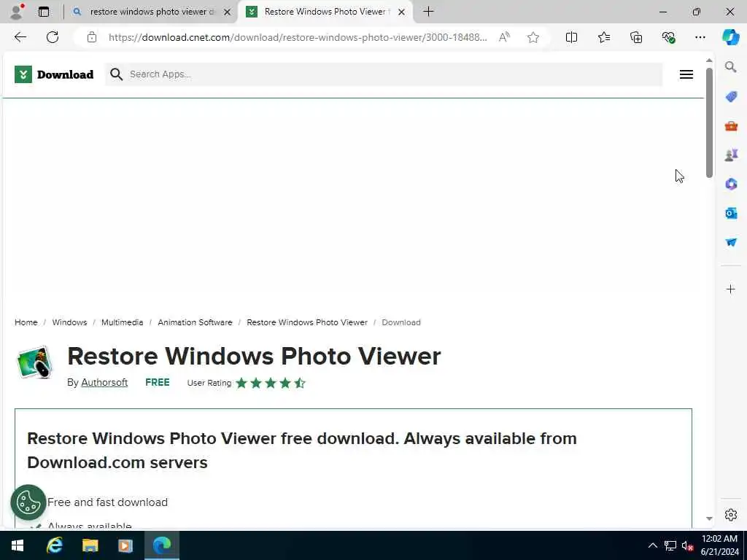Activate the Read aloud icon
The width and height of the screenshot is (747, 560).
pos(504,37)
